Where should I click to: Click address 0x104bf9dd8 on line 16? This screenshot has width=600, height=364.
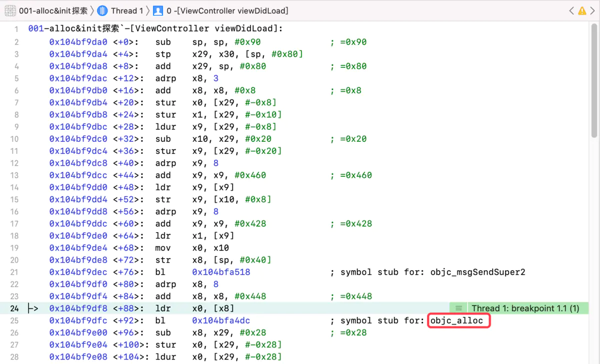click(78, 212)
